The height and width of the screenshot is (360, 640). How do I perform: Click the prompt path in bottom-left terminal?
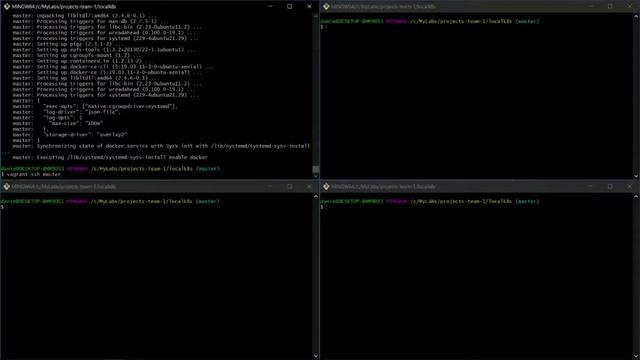click(x=141, y=201)
